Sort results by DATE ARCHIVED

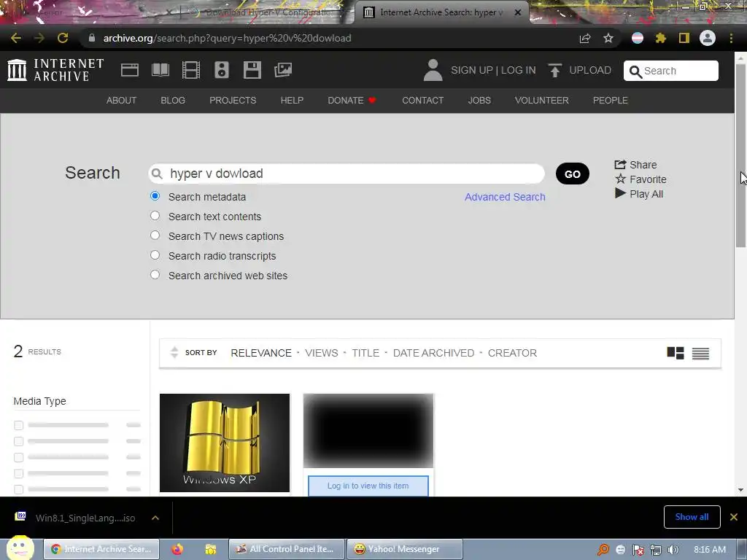[x=433, y=353]
